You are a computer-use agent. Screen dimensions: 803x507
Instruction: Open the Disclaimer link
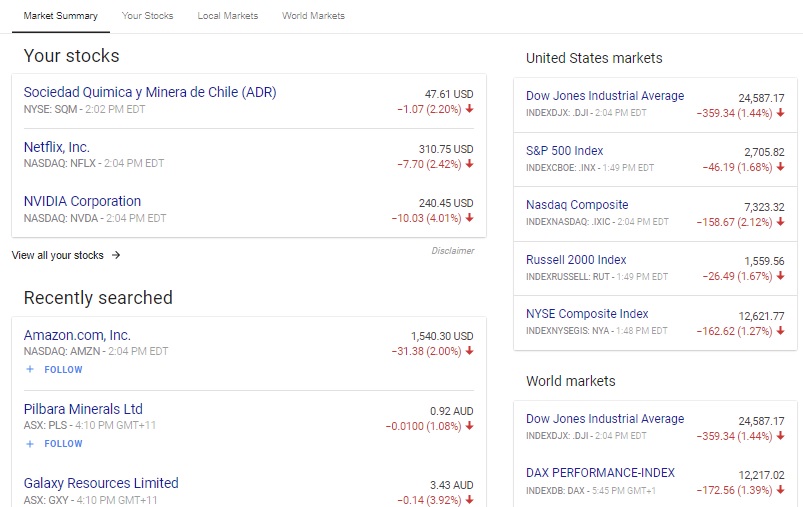pos(453,250)
